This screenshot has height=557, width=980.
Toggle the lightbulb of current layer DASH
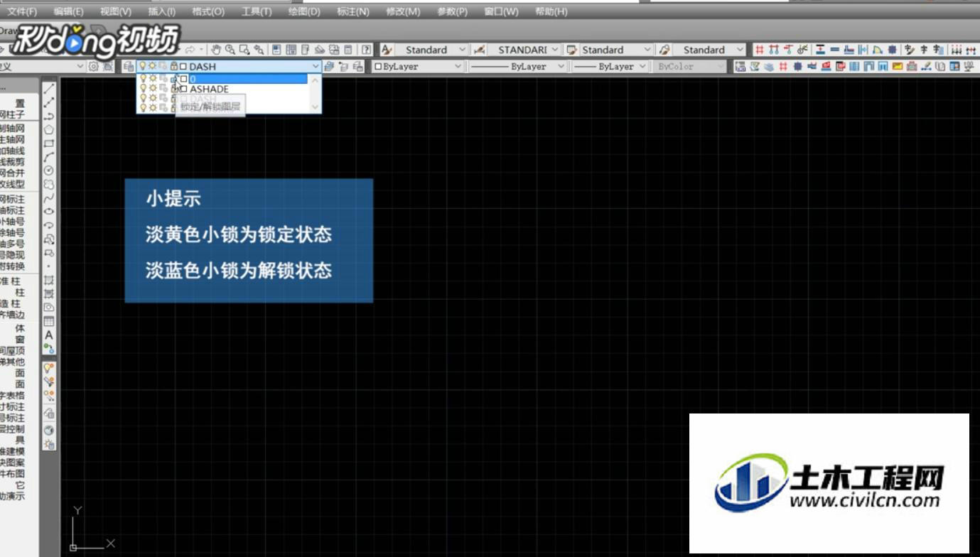click(x=142, y=66)
